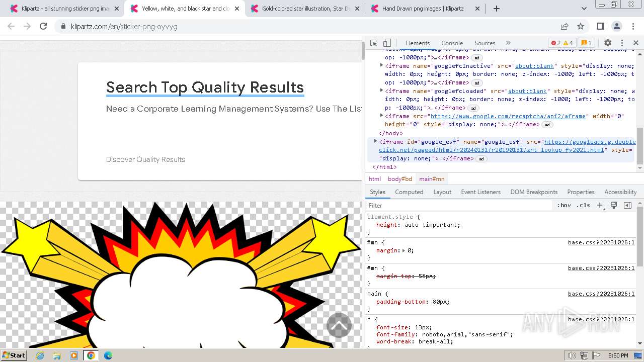The width and height of the screenshot is (644, 362).
Task: Add a new style rule
Action: coord(600,205)
